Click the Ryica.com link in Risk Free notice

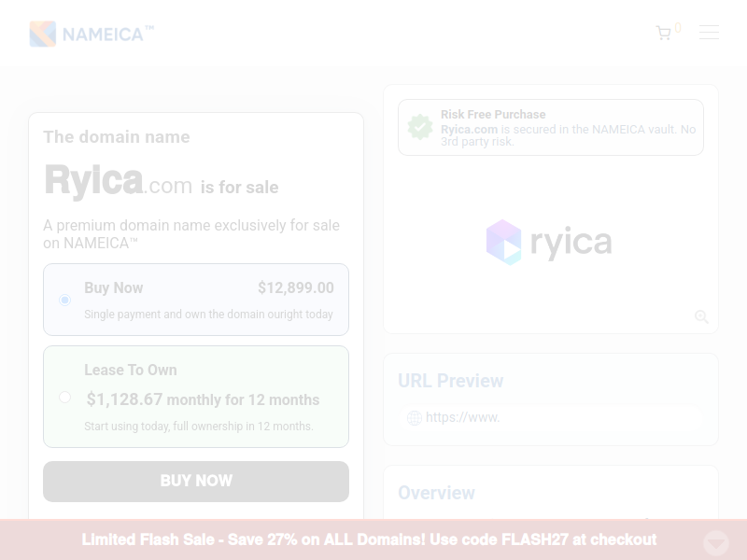(x=469, y=130)
